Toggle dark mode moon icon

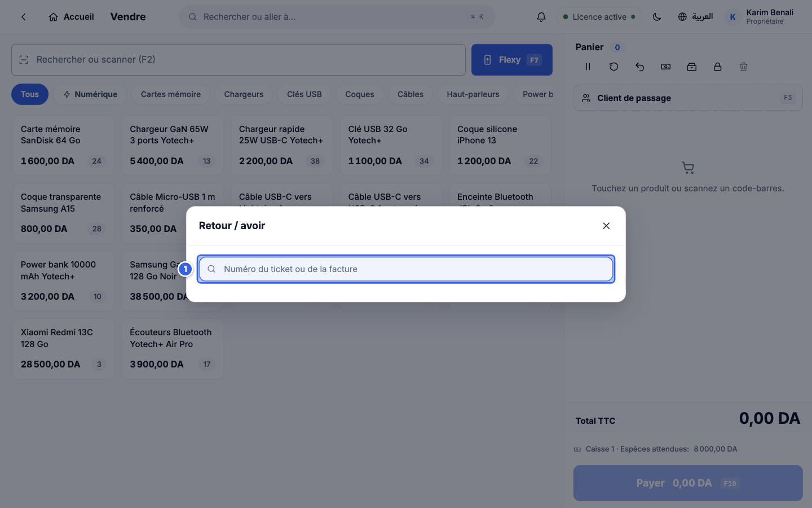[x=657, y=17]
